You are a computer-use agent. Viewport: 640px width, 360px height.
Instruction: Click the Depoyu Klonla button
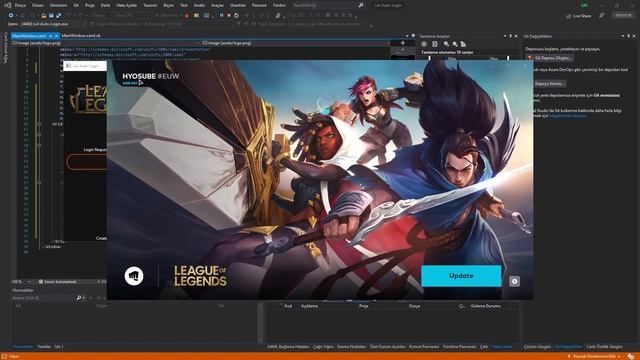click(549, 84)
